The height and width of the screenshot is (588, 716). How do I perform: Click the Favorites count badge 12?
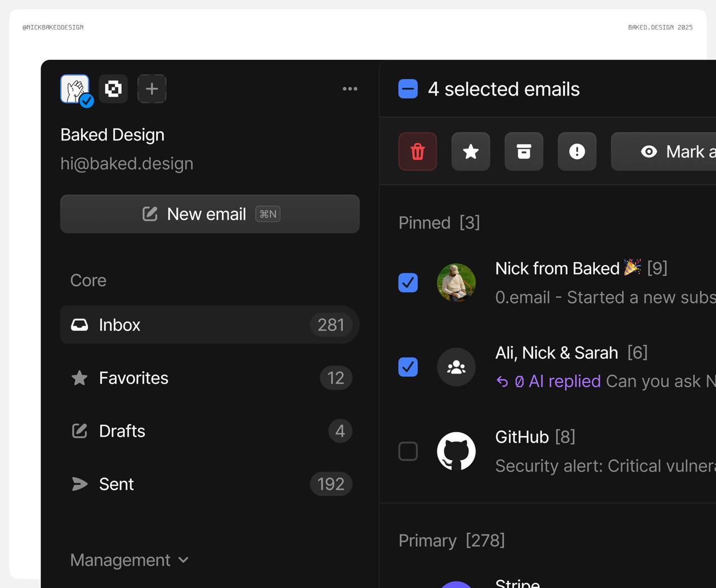coord(336,378)
